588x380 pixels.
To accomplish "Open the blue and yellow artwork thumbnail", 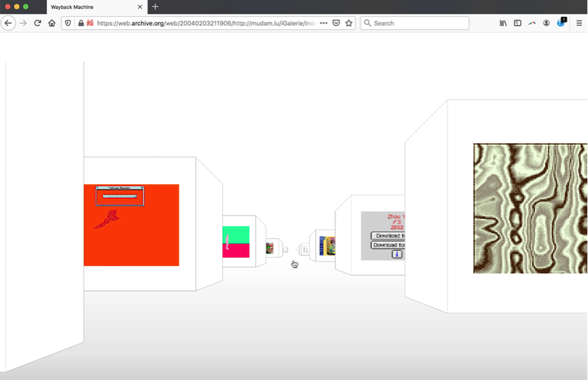I will [327, 246].
